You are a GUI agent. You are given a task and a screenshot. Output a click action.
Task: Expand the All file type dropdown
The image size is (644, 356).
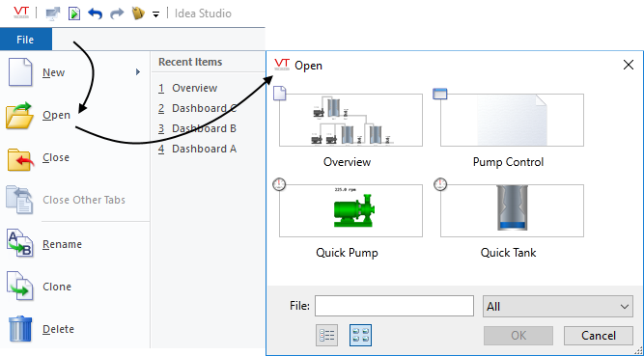coord(558,307)
